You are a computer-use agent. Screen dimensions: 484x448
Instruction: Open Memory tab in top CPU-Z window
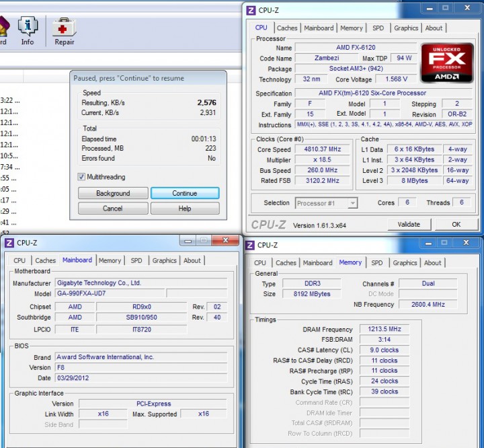352,28
